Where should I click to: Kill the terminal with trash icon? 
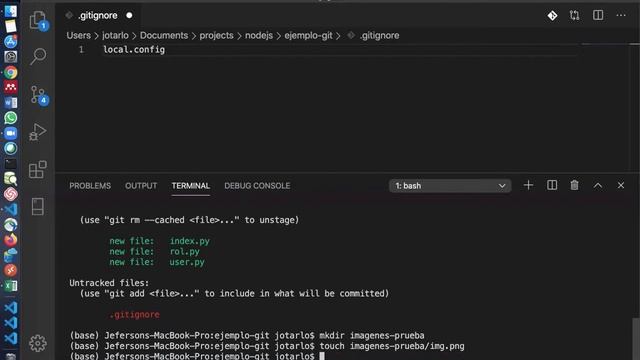coord(574,185)
